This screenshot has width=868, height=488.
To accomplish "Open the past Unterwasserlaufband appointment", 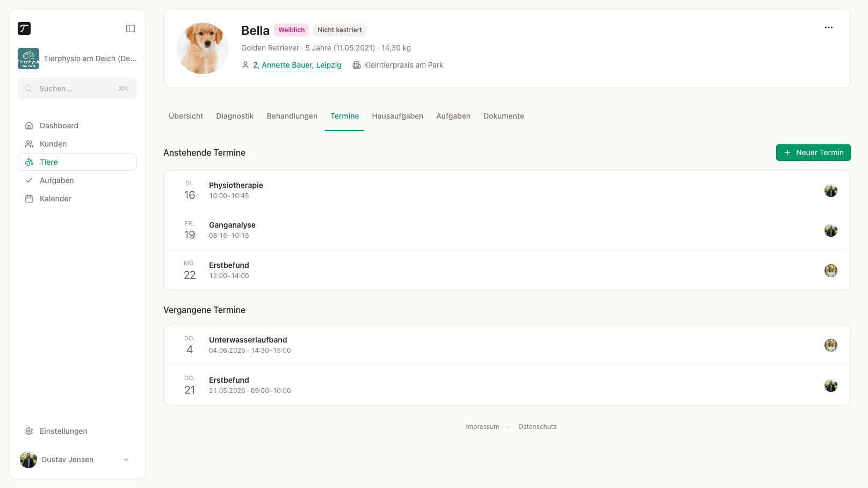I will pos(507,345).
